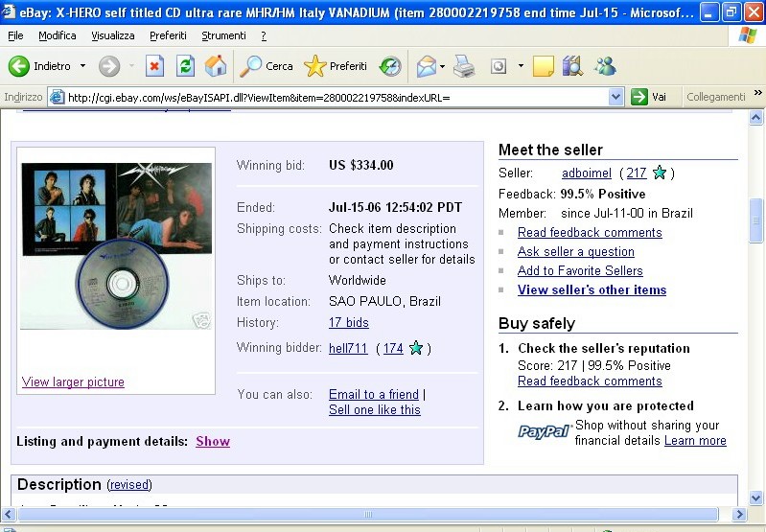Open the Strumenti menu

point(223,35)
